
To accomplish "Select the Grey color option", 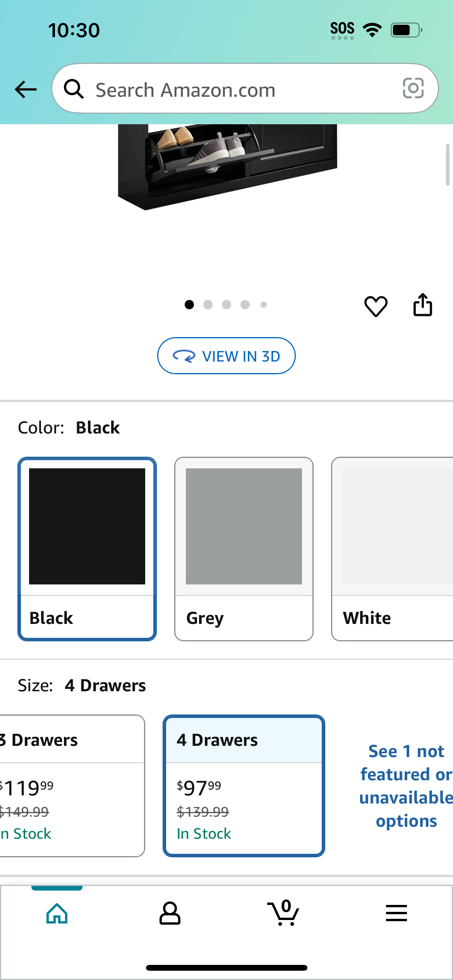I will tap(244, 549).
